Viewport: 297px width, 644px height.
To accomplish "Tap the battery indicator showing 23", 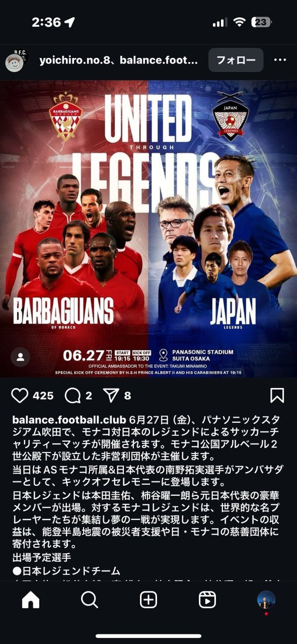I will [x=261, y=22].
